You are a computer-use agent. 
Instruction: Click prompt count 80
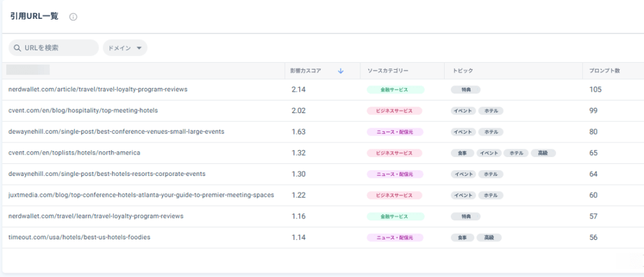pos(594,132)
